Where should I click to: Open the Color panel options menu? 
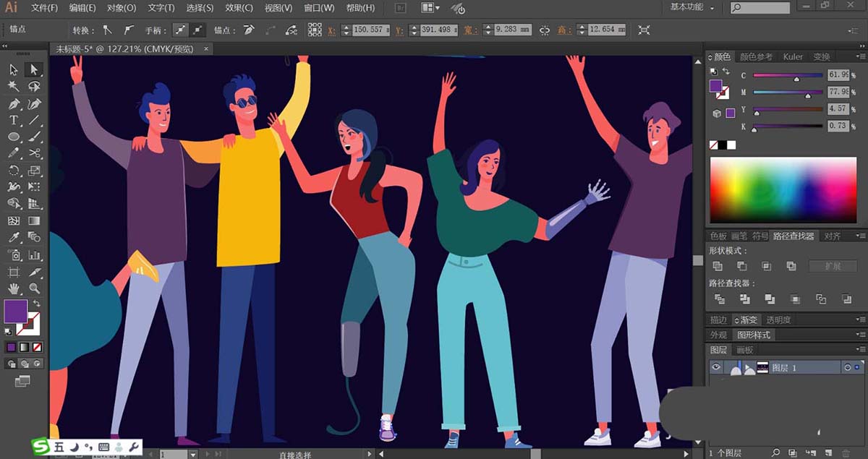click(860, 56)
